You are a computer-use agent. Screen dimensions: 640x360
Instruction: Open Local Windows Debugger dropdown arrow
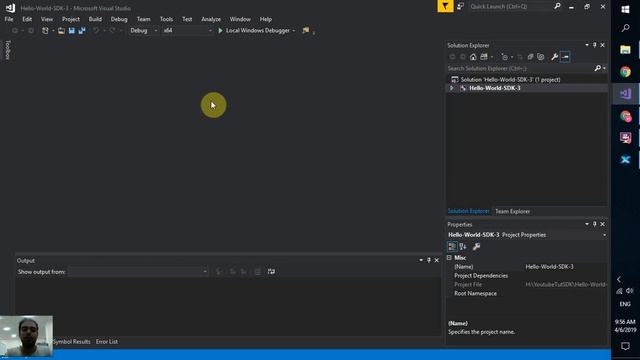pos(293,31)
